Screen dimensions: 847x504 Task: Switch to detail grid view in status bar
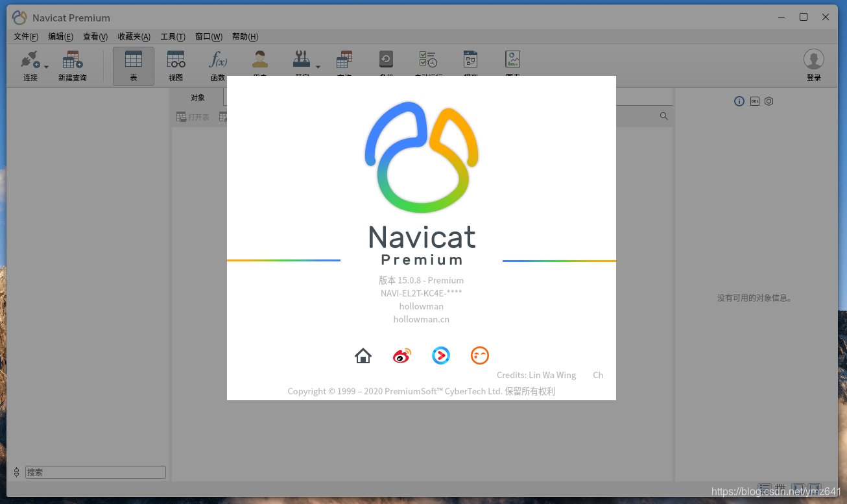pos(781,488)
